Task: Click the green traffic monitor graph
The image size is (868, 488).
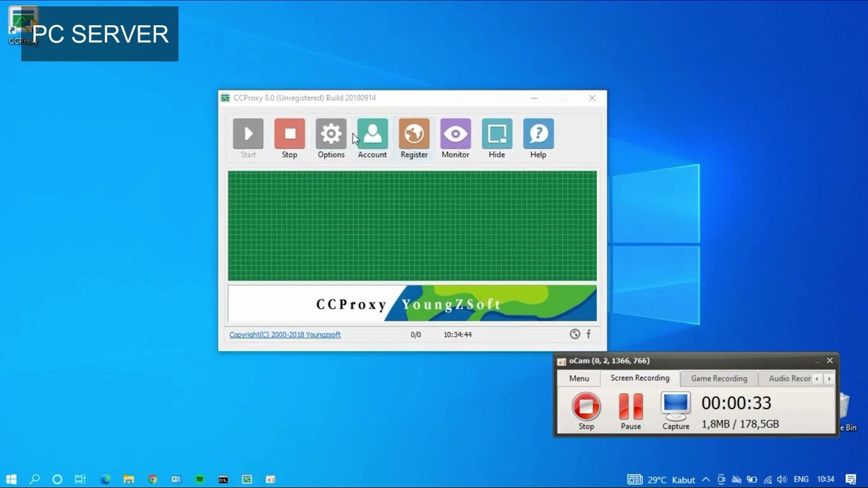Action: pos(412,226)
